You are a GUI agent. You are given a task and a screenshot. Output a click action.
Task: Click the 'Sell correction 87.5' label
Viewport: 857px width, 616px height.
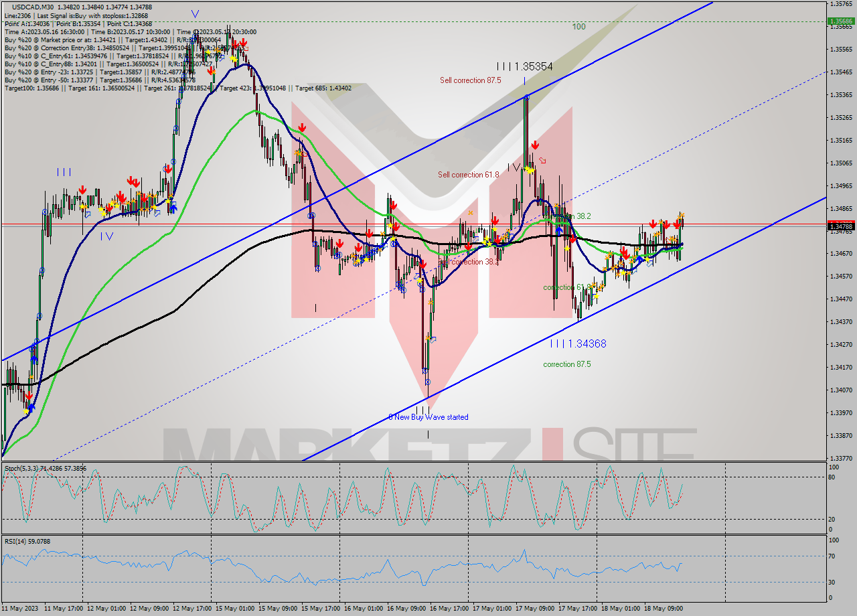coord(471,80)
